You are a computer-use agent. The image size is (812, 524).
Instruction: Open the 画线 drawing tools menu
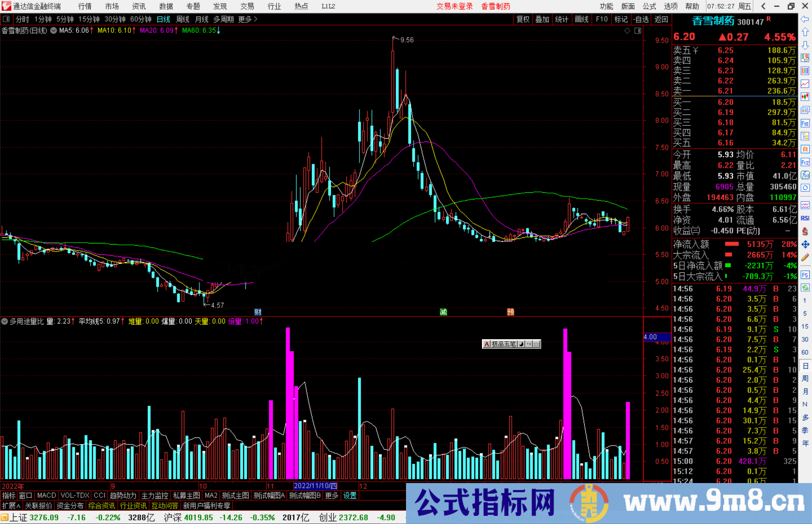pos(582,19)
